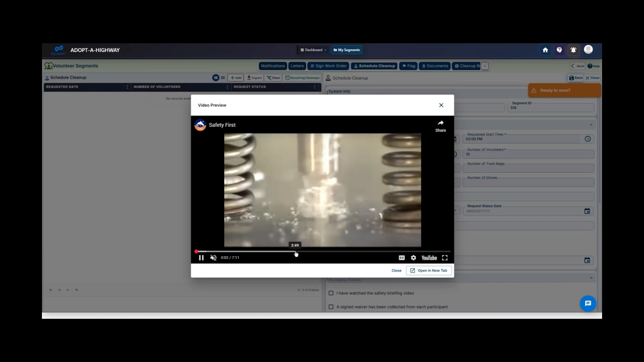Click the home icon in the top bar

(x=545, y=50)
